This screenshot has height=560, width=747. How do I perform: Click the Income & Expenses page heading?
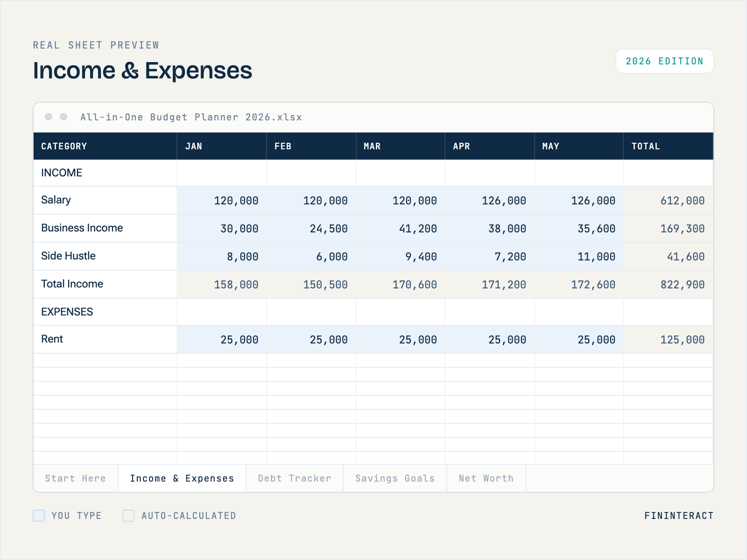coord(142,70)
